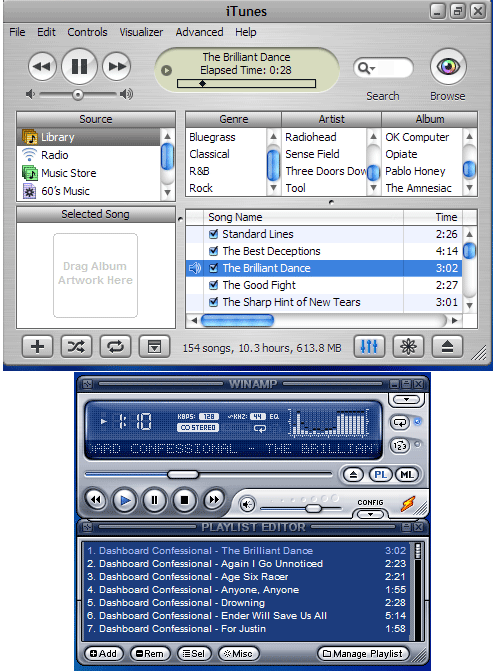
Task: Open the Help menu
Action: pos(246,32)
